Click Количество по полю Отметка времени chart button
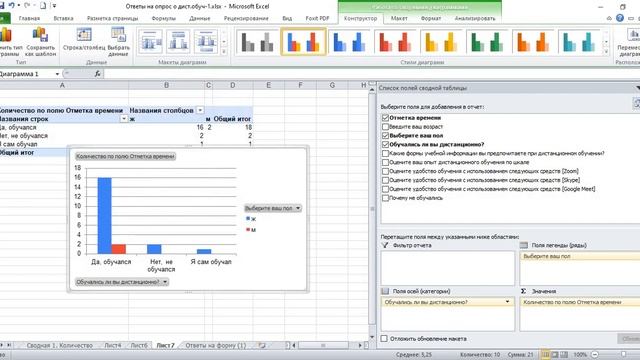 tap(125, 156)
